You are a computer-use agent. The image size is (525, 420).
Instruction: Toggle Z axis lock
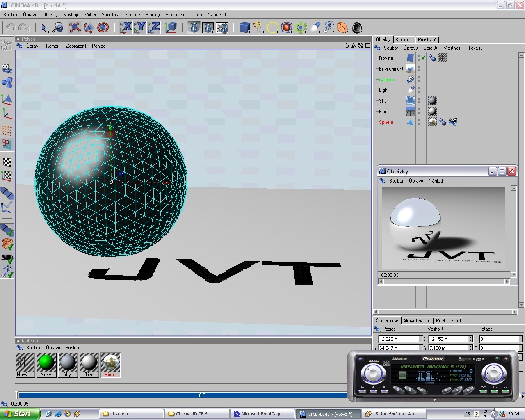(154, 27)
